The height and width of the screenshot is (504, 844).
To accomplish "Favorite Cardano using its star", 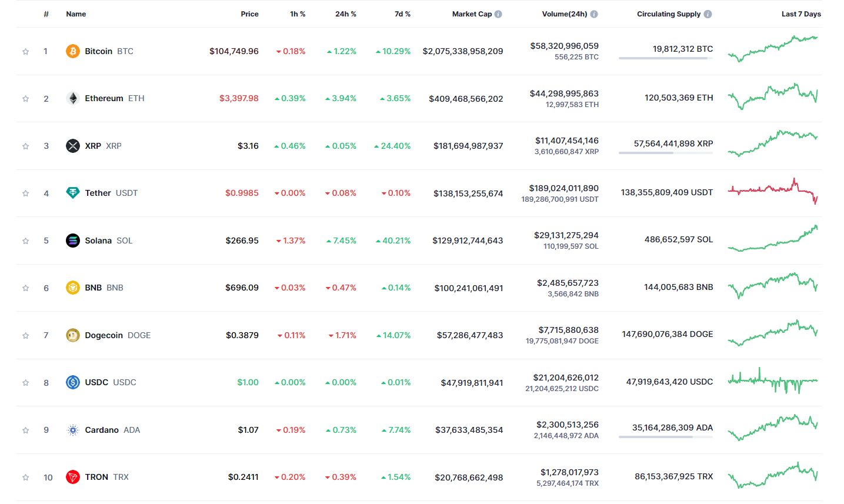I will (26, 430).
